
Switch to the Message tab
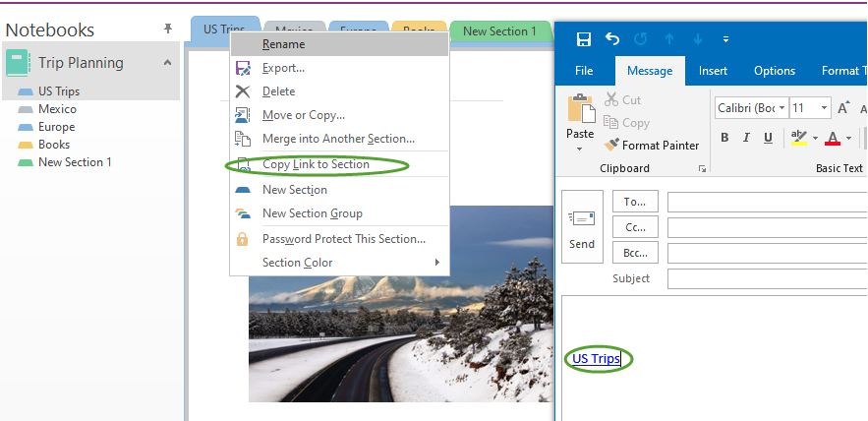click(650, 71)
